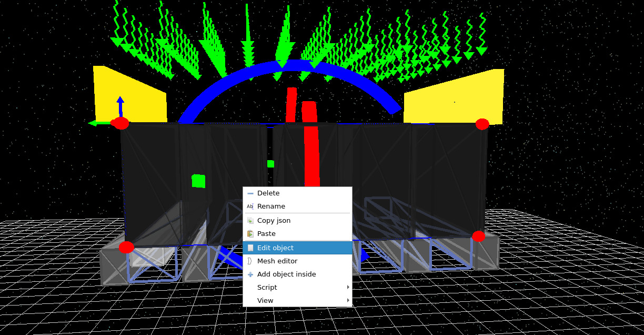Click the blue plus Add object inside icon
The width and height of the screenshot is (644, 335).
coord(250,274)
